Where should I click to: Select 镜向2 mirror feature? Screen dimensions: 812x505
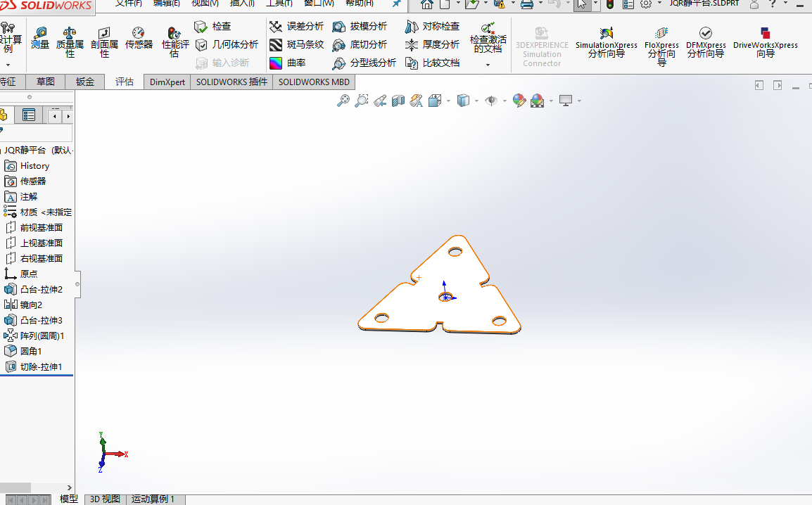pyautogui.click(x=31, y=305)
